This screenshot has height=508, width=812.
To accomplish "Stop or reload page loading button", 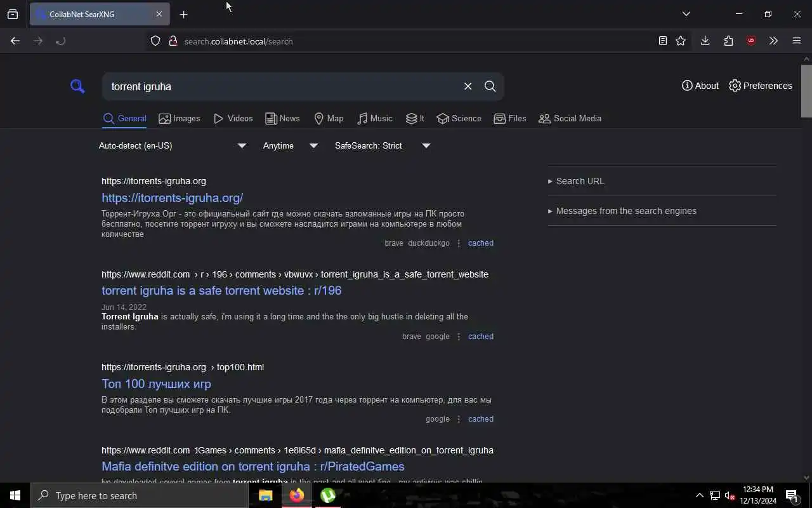I will [60, 41].
